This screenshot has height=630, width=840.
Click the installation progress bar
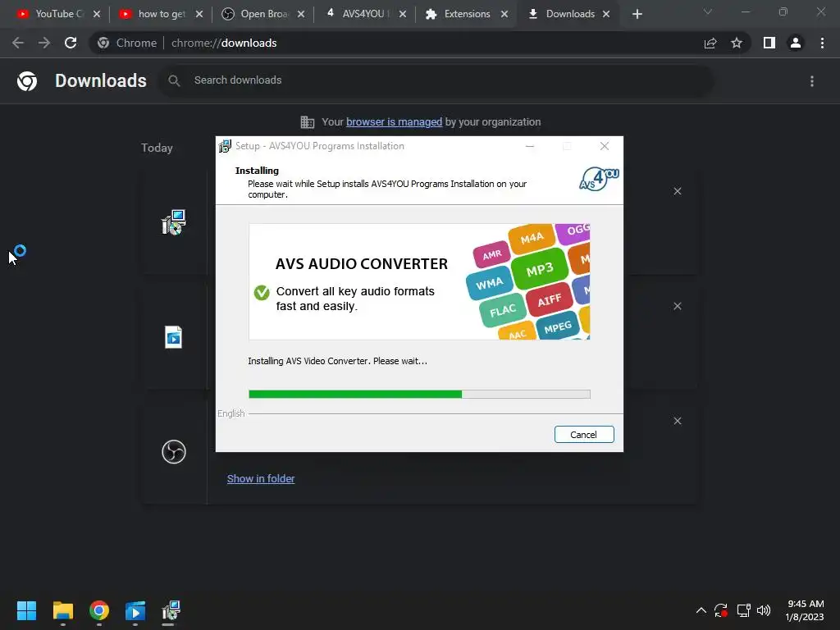(x=419, y=395)
